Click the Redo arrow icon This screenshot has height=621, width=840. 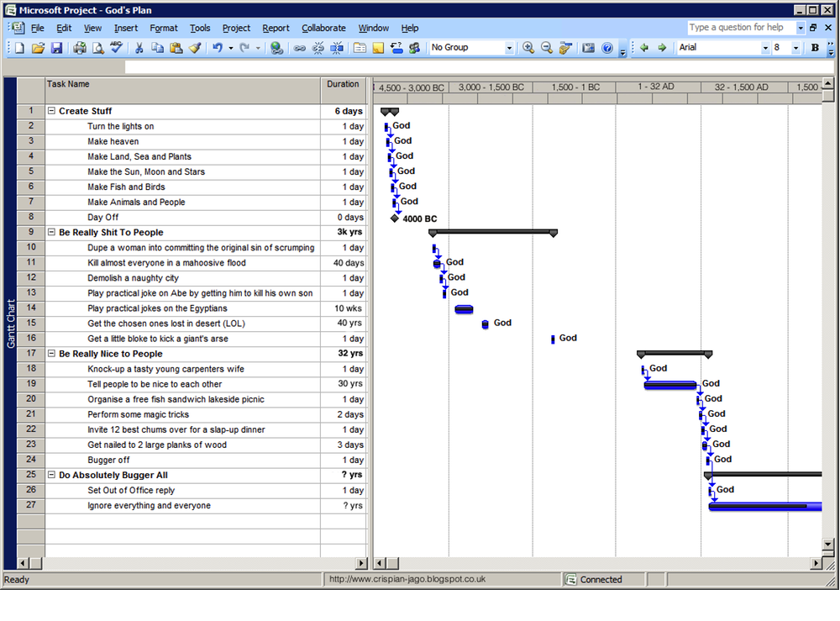(244, 48)
